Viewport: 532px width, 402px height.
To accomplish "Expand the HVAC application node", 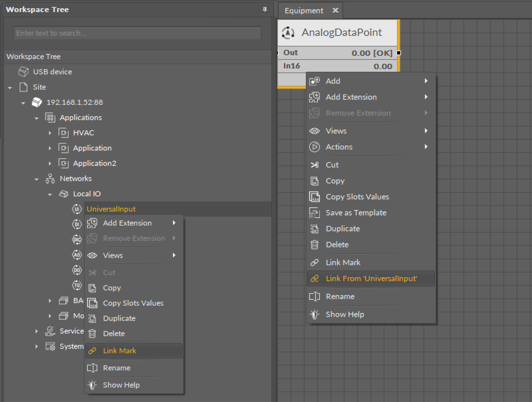I will click(50, 133).
